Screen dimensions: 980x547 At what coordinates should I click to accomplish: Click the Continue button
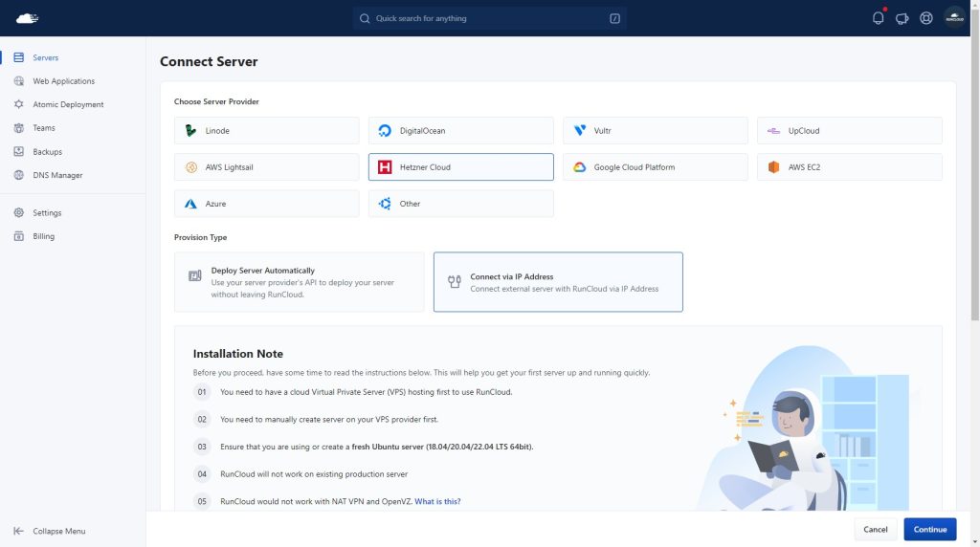pos(929,529)
